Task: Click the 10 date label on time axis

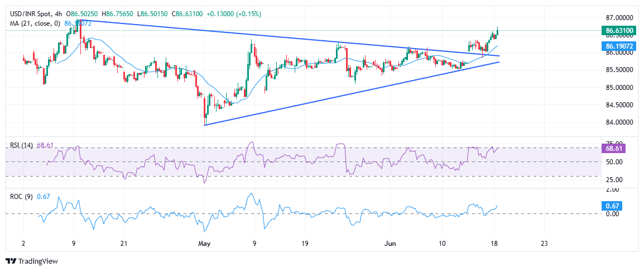Action: click(x=443, y=243)
